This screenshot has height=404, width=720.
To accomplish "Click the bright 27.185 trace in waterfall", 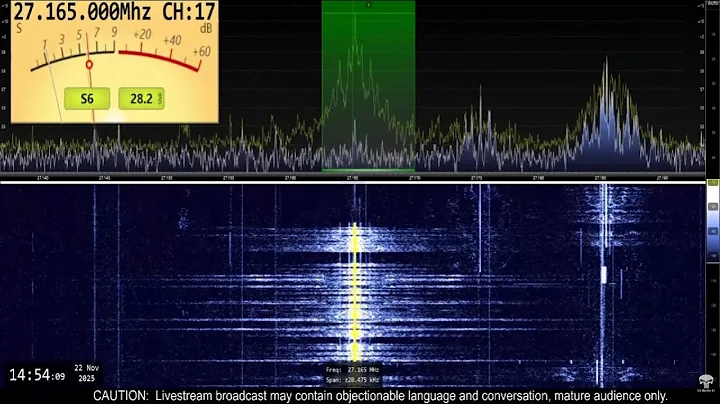I will pyautogui.click(x=603, y=285).
